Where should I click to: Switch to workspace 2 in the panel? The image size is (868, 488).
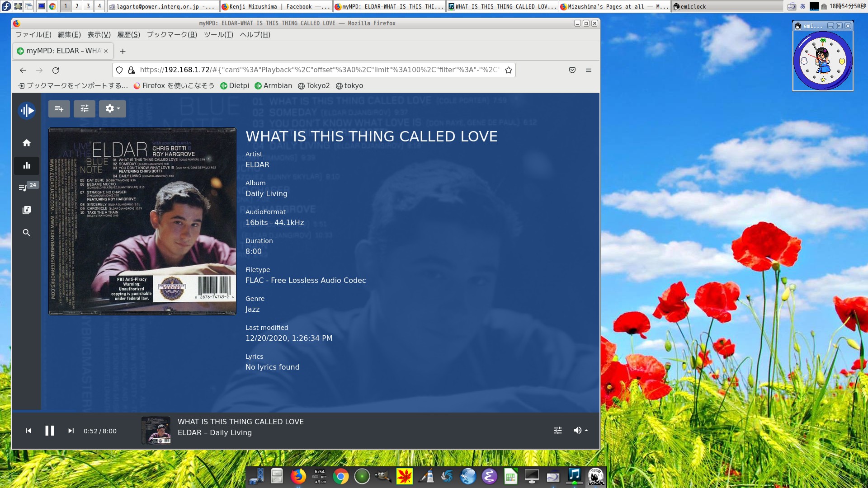click(x=77, y=6)
